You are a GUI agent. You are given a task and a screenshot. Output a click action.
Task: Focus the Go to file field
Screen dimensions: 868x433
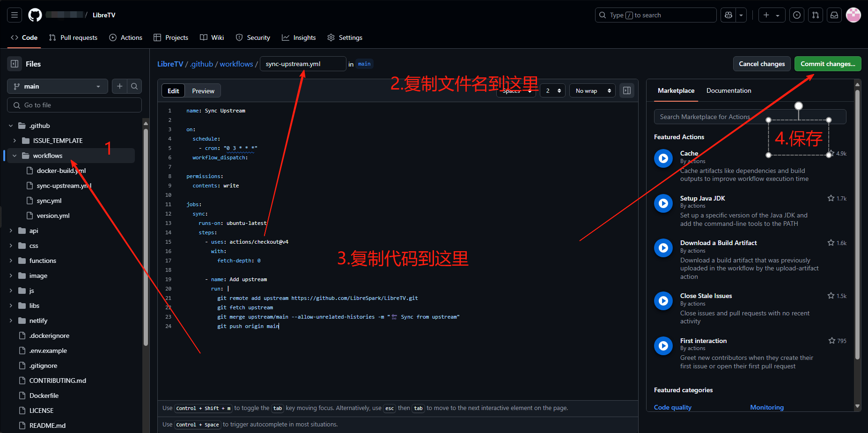click(x=74, y=105)
